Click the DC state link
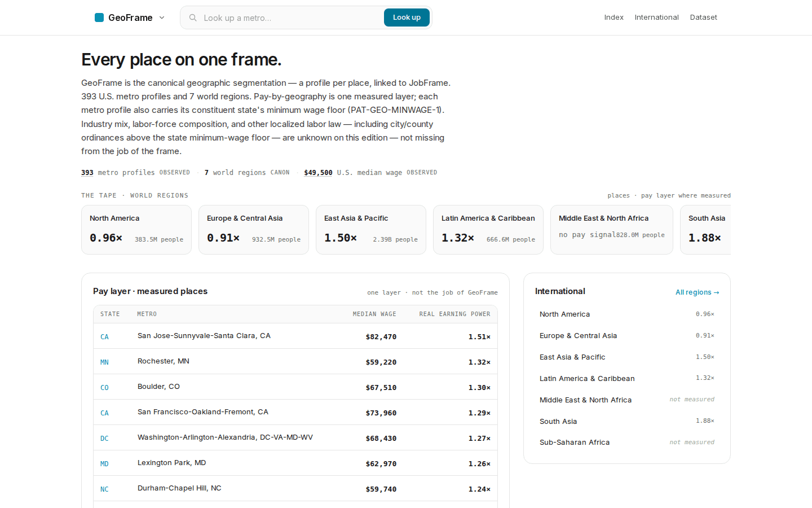Image resolution: width=812 pixels, height=508 pixels. tap(104, 439)
